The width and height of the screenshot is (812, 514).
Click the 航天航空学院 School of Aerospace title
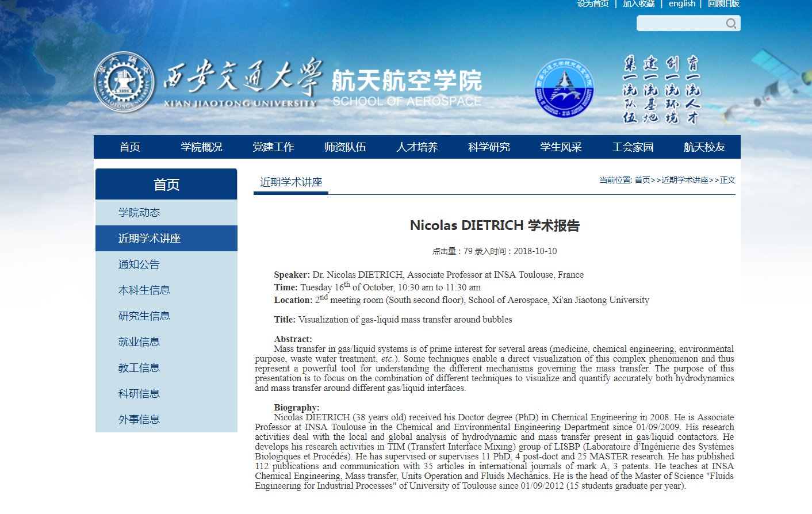pyautogui.click(x=407, y=87)
